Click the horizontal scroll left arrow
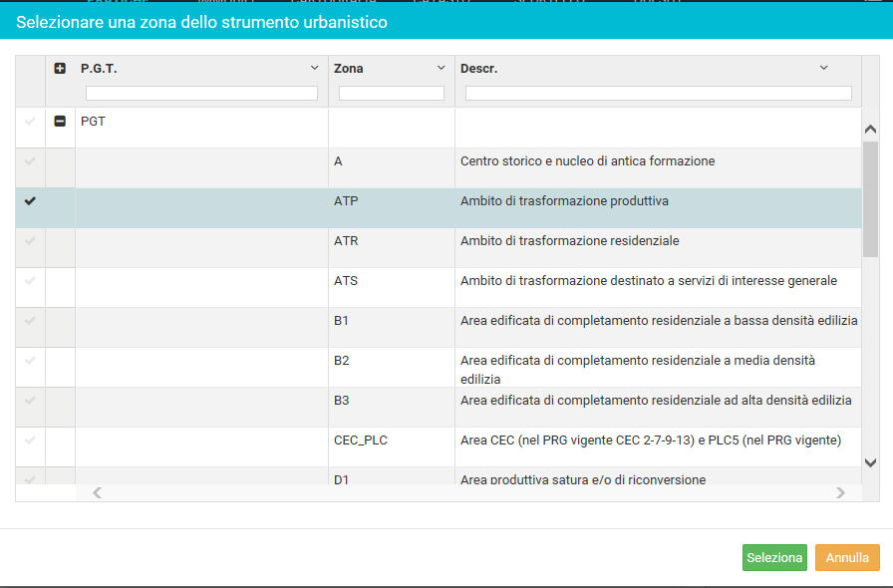893x588 pixels. (98, 492)
